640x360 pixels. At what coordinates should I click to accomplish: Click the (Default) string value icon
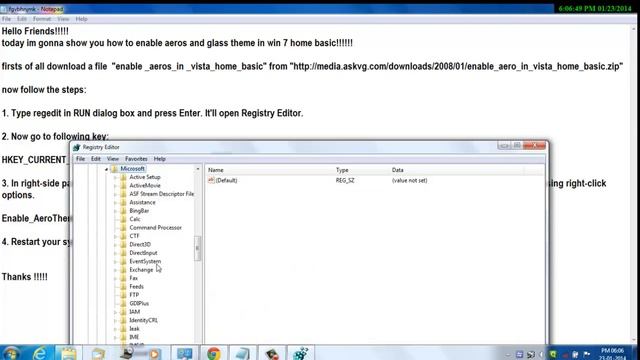click(211, 180)
